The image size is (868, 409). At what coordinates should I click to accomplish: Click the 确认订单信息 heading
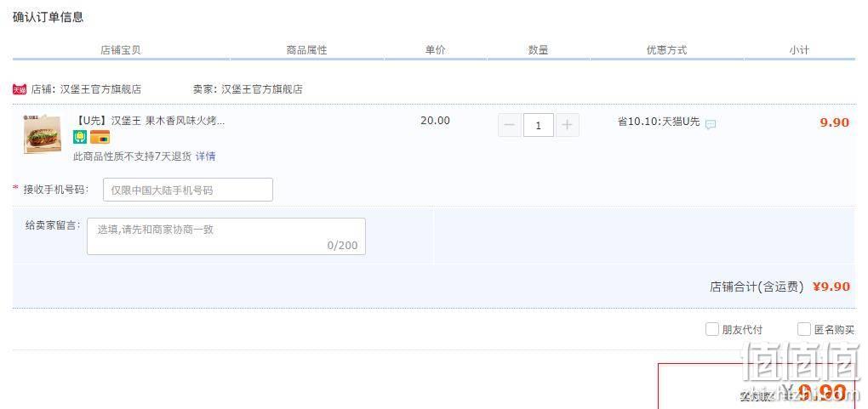click(x=49, y=17)
